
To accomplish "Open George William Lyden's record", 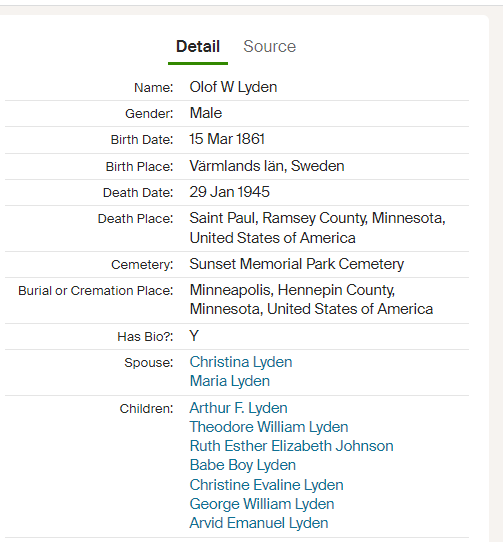I will pyautogui.click(x=262, y=504).
